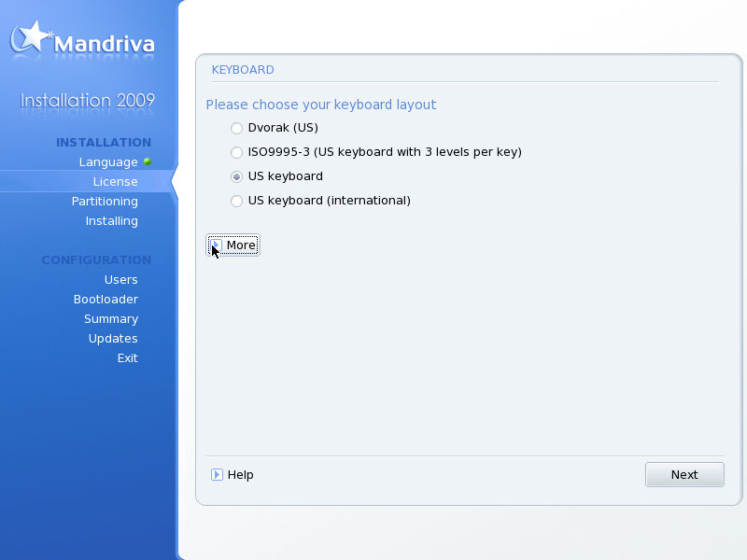
Task: Expand the More keyboard layouts list
Action: tap(233, 245)
